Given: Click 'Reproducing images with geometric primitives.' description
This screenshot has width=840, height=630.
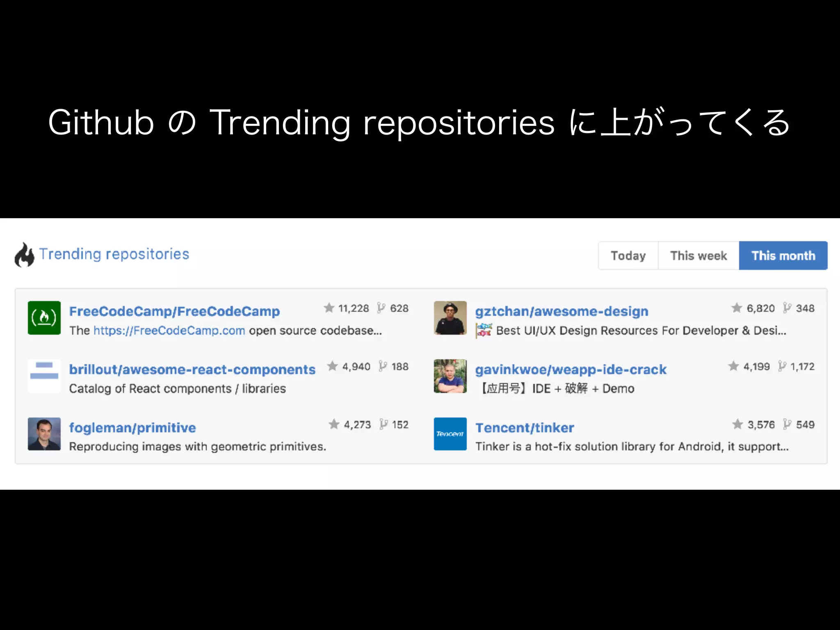Looking at the screenshot, I should pyautogui.click(x=198, y=447).
